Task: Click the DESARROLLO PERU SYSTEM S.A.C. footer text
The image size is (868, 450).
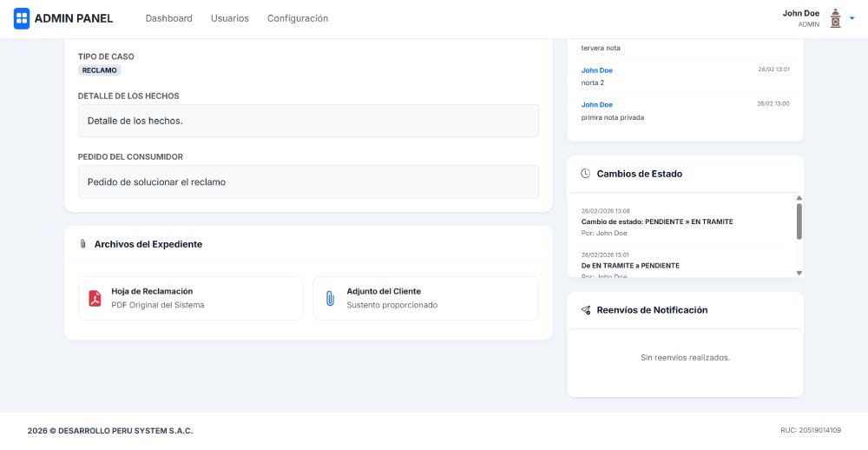Action: tap(126, 431)
